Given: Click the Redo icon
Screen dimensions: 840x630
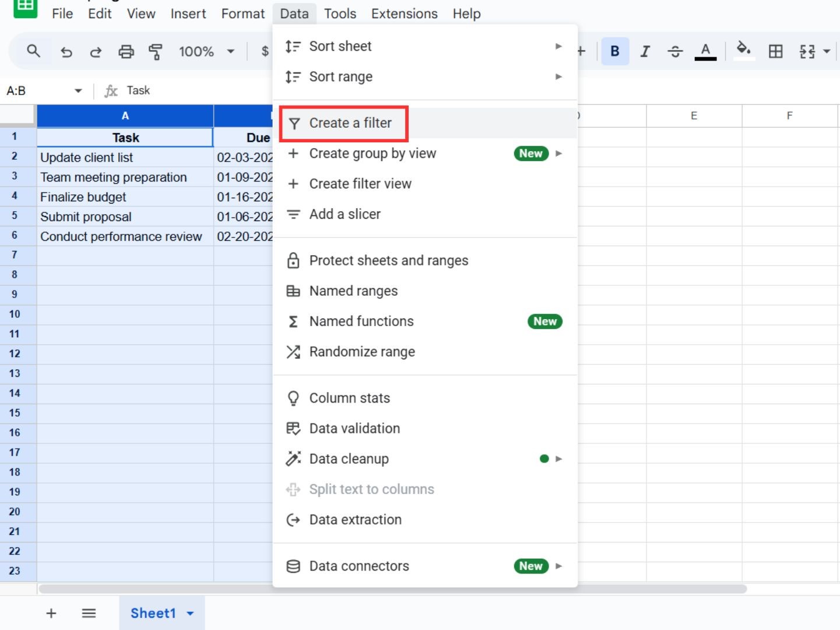Looking at the screenshot, I should tap(96, 51).
